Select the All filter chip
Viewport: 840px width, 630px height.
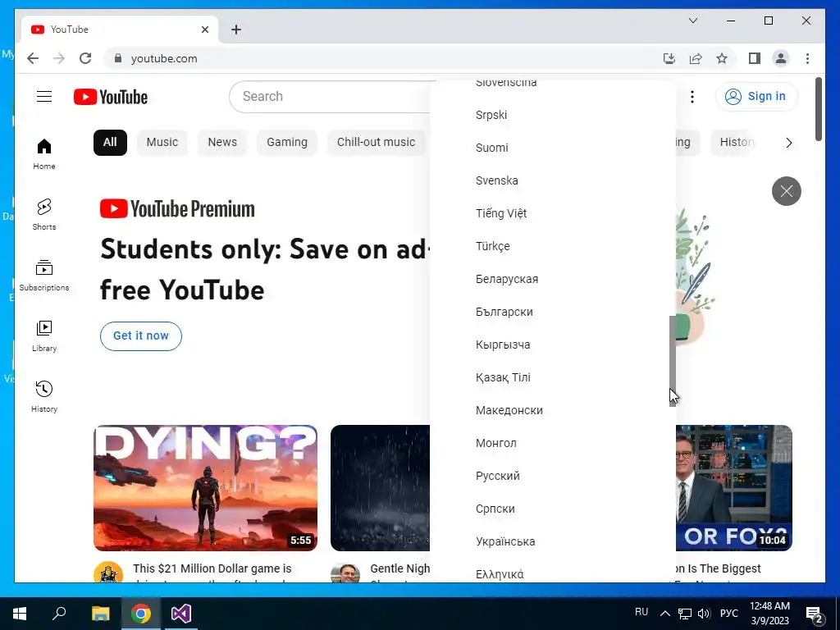pos(110,143)
